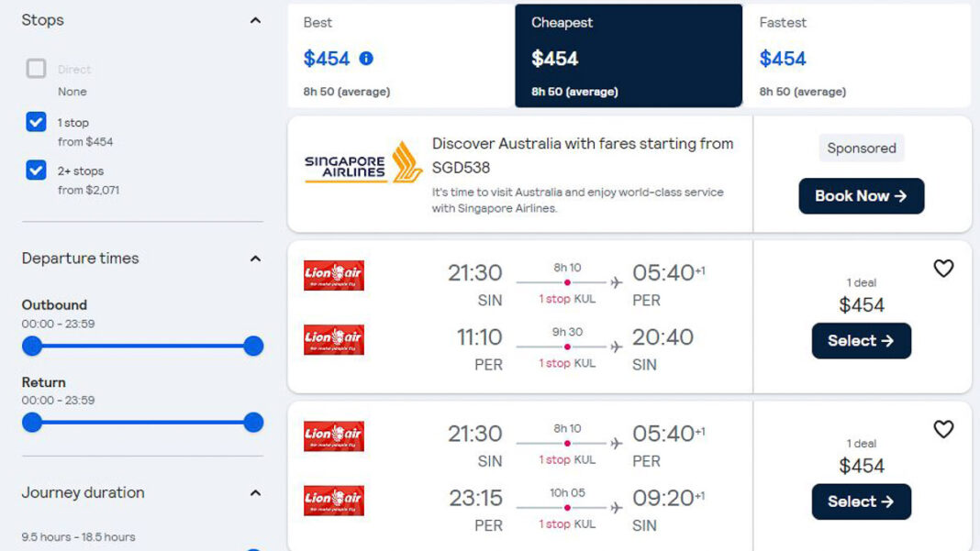Click the 1 stop KUL route link
Screen dimensions: 980x551
pyautogui.click(x=569, y=300)
